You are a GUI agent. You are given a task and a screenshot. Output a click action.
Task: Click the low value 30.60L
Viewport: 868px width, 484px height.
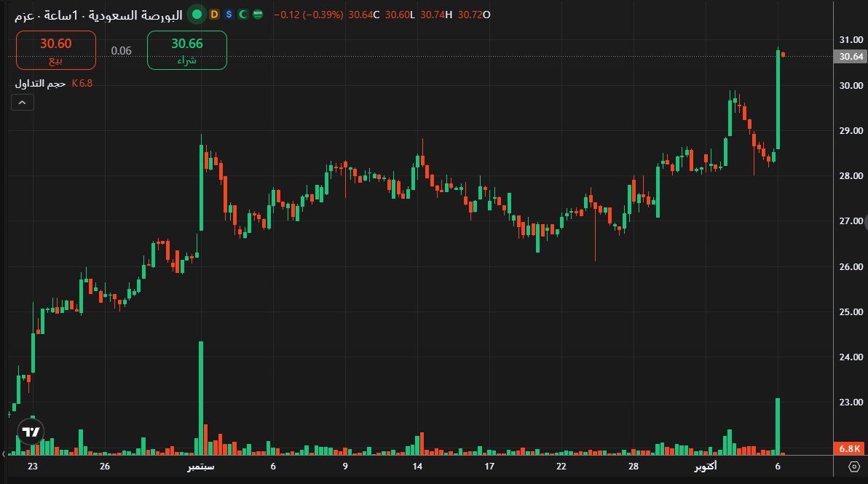click(x=400, y=15)
